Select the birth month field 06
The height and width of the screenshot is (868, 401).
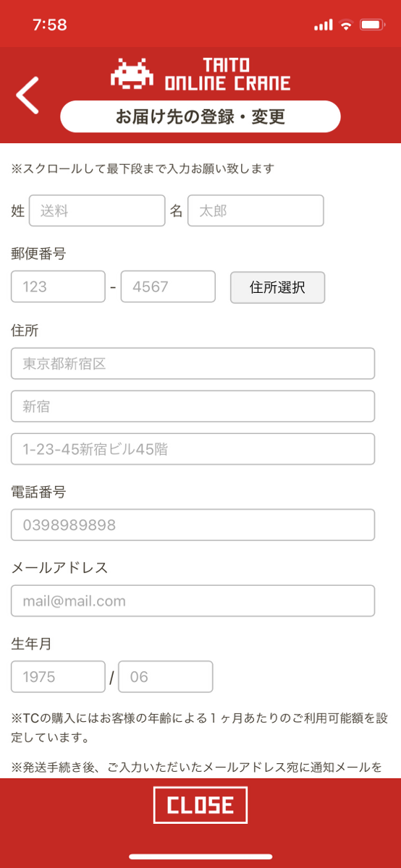click(166, 677)
